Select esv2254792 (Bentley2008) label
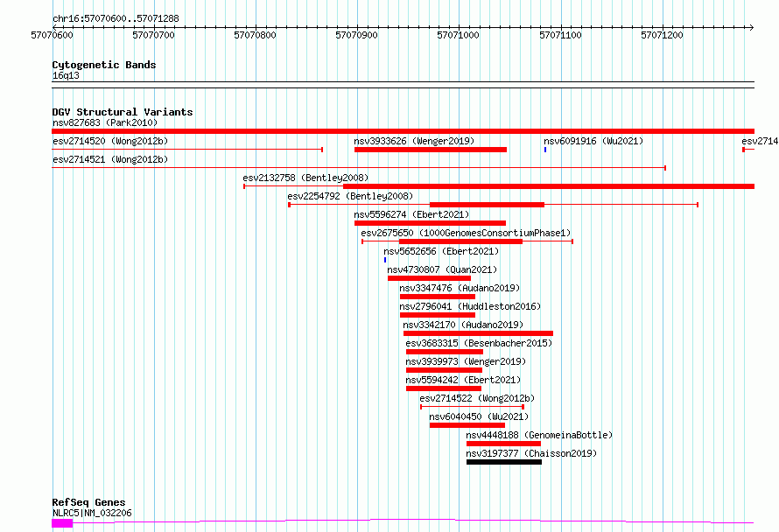 pos(350,196)
